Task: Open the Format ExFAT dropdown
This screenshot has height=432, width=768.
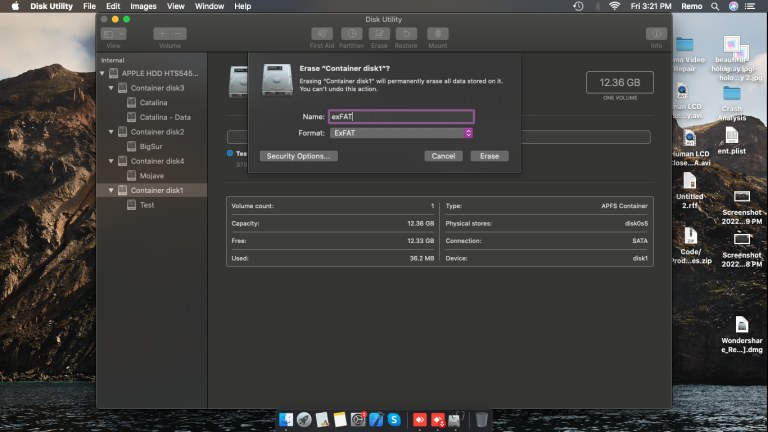Action: pos(401,133)
